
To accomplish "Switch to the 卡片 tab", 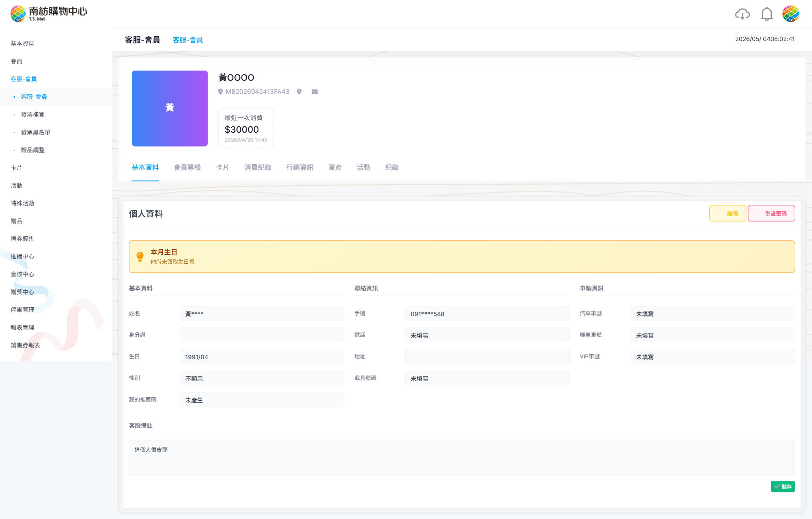I will (x=222, y=168).
